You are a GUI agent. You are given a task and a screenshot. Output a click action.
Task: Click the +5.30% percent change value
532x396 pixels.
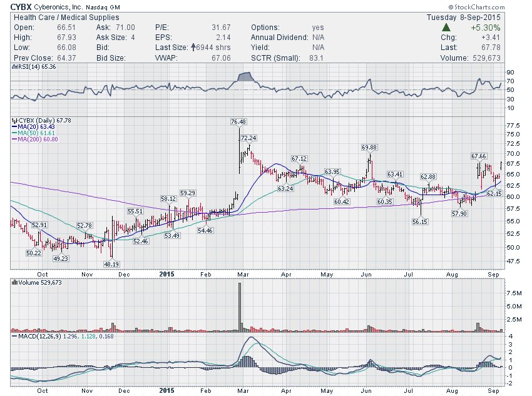click(x=485, y=28)
